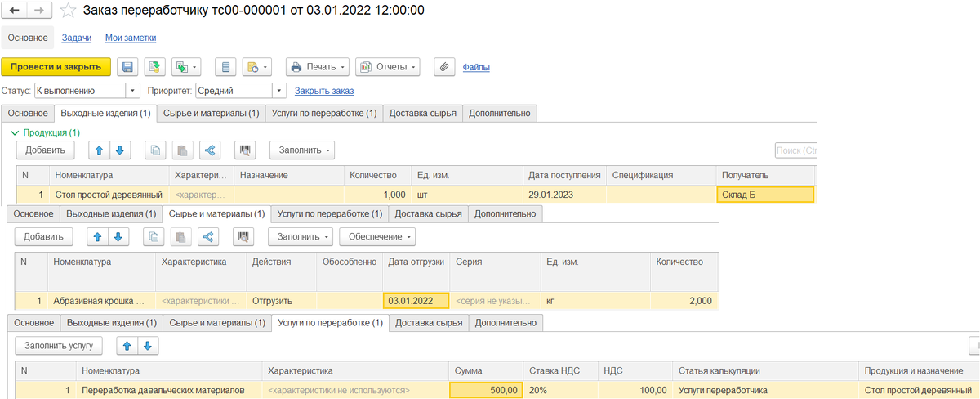Open Сырье и материалы tab above the Продукция section

211,114
